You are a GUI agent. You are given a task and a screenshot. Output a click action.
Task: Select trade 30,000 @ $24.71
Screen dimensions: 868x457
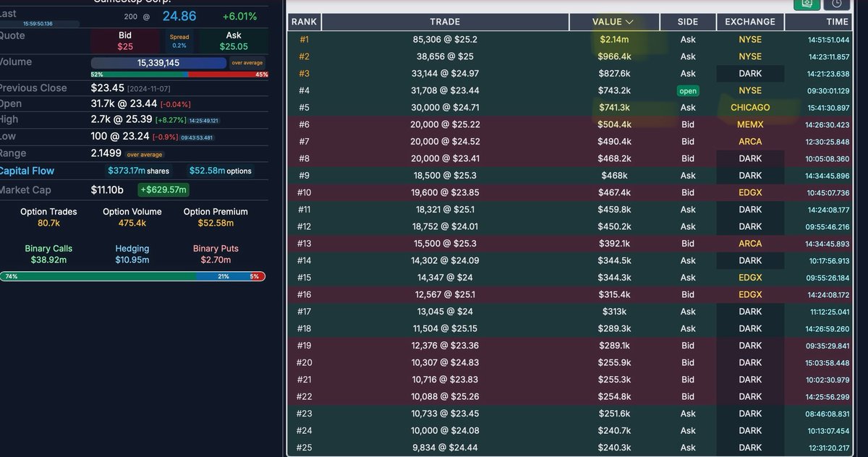point(445,108)
